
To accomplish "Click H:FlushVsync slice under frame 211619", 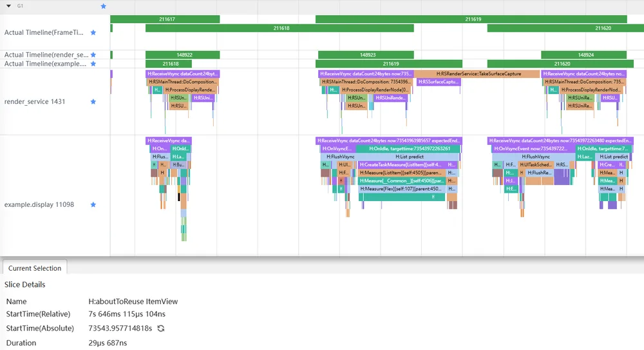I will (339, 157).
